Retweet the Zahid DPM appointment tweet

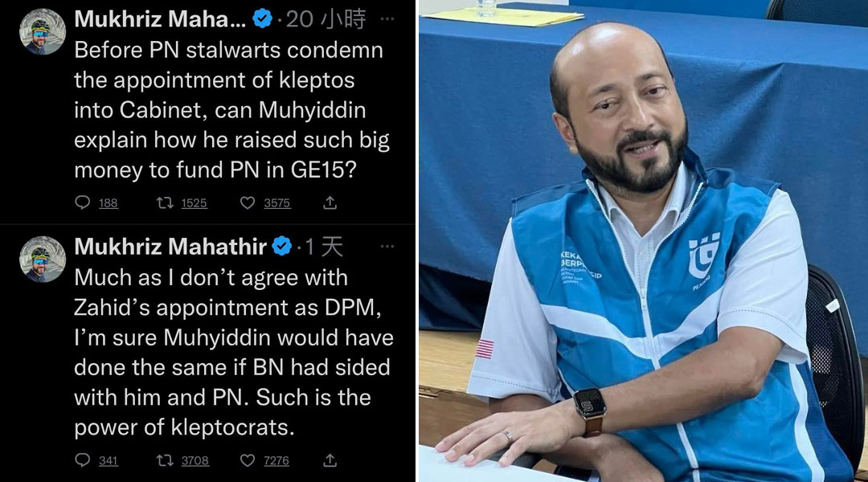tap(165, 460)
